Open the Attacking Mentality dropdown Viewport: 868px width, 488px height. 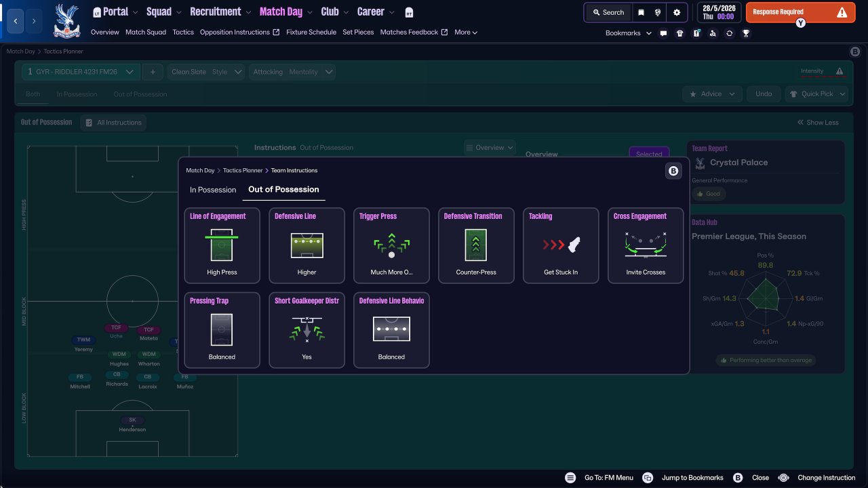tap(293, 72)
